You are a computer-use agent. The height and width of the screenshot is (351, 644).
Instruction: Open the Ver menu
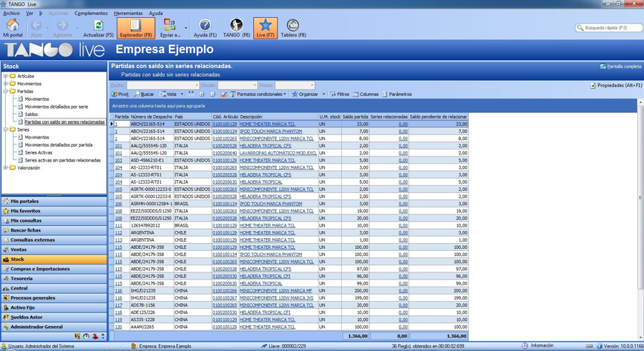[29, 13]
